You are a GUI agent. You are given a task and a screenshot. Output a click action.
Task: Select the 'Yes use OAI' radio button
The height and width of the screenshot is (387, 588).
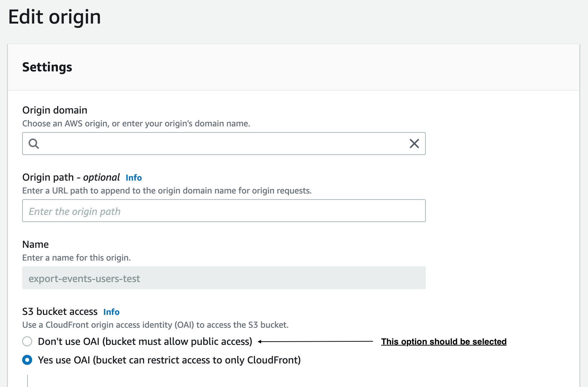point(27,360)
